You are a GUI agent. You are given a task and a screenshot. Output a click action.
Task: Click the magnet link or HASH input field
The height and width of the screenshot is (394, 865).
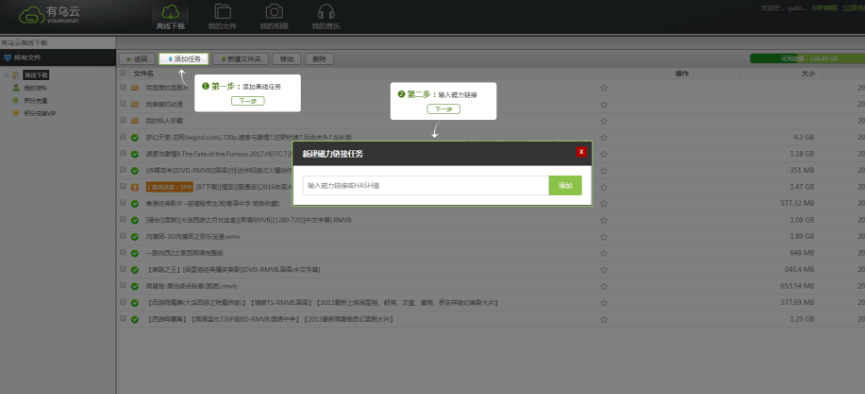pos(425,185)
